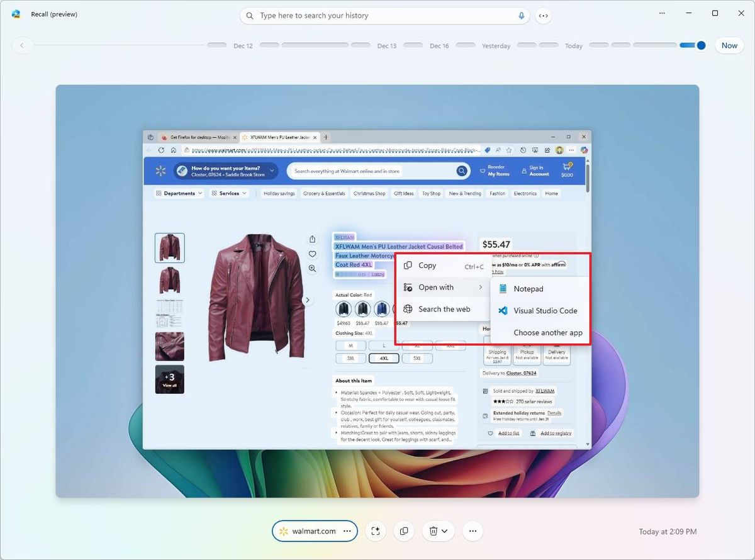
Task: Click the copy snapshot icon in bottom bar
Action: click(404, 531)
